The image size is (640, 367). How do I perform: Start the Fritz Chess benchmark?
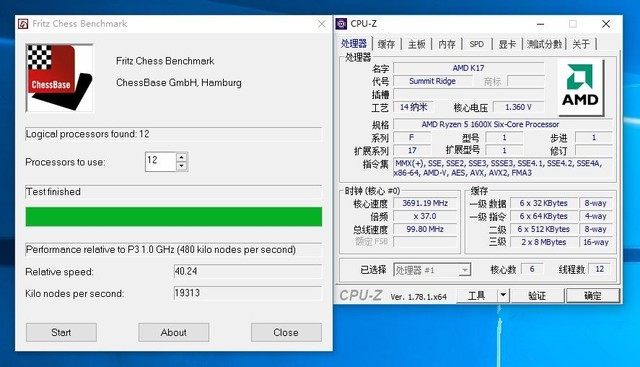(x=61, y=332)
